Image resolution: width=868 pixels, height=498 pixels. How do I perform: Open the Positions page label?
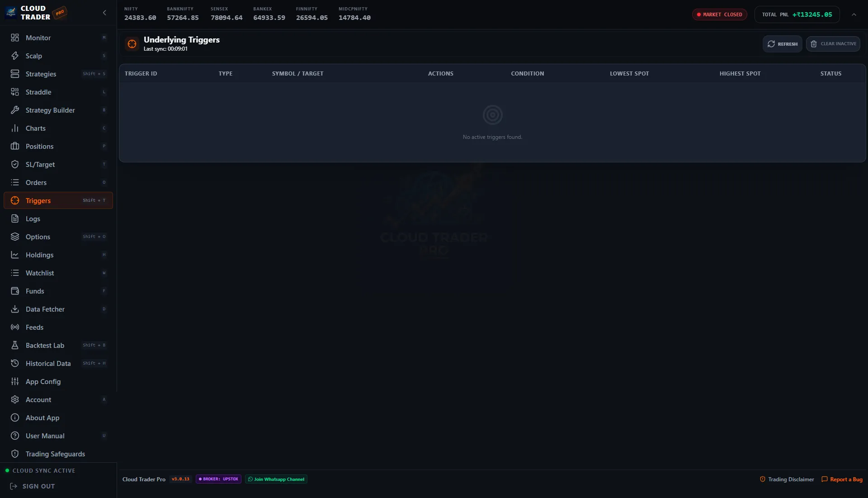pos(40,146)
